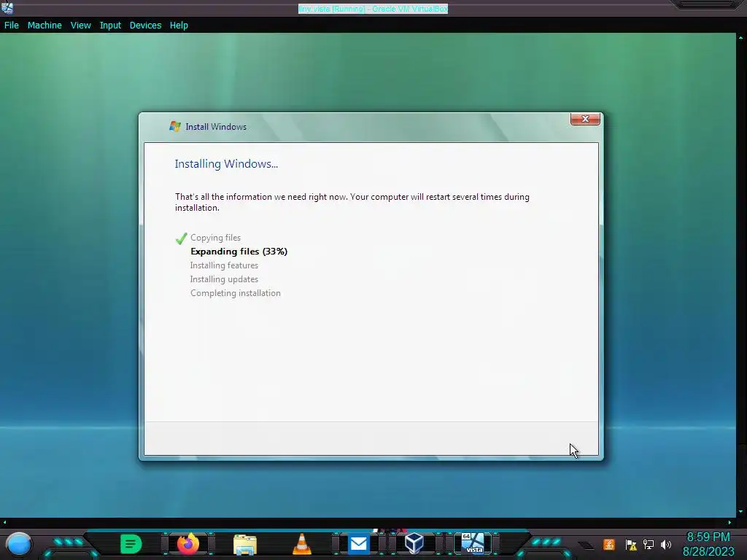
Task: Switch to the running Vista VM taskbar icon
Action: coord(473,543)
